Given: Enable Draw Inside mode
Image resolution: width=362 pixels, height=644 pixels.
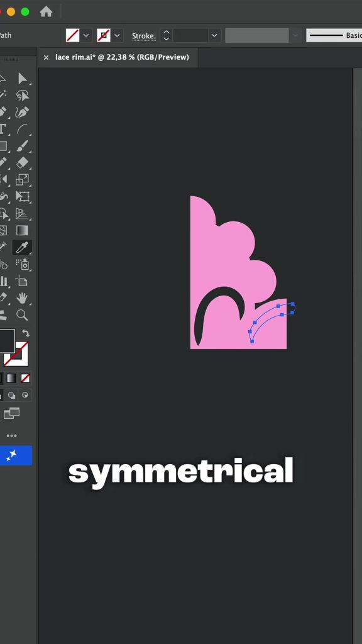Looking at the screenshot, I should pyautogui.click(x=25, y=395).
